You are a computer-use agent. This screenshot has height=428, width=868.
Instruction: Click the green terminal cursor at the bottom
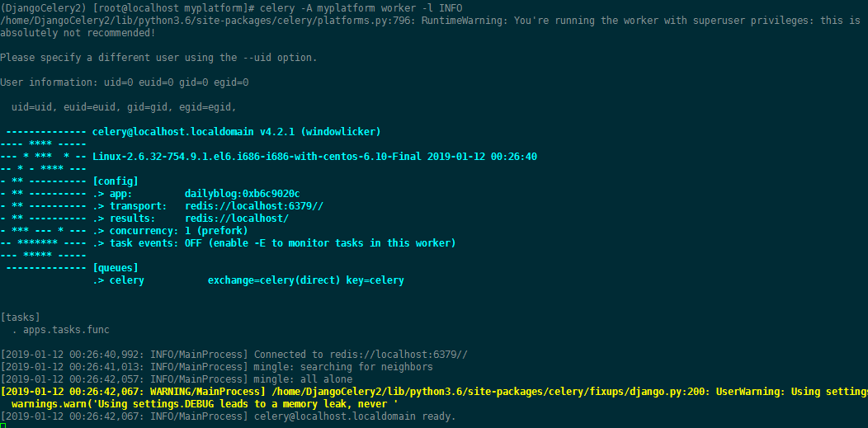tap(2, 426)
